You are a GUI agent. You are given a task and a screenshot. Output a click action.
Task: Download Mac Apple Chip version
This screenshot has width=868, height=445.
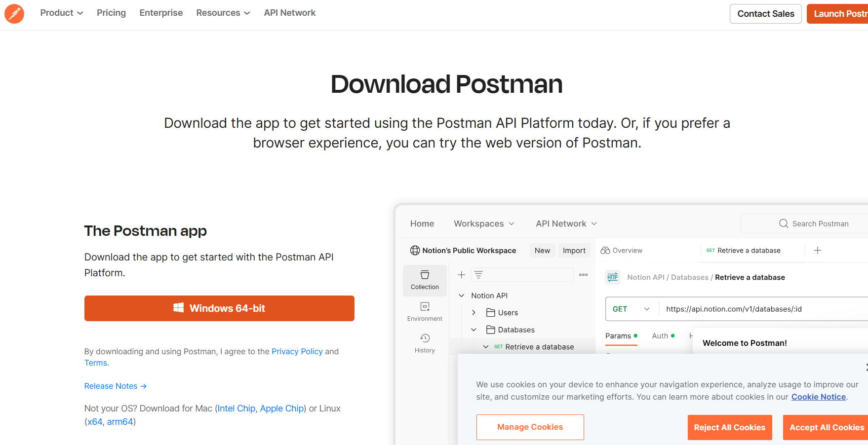[x=282, y=408]
